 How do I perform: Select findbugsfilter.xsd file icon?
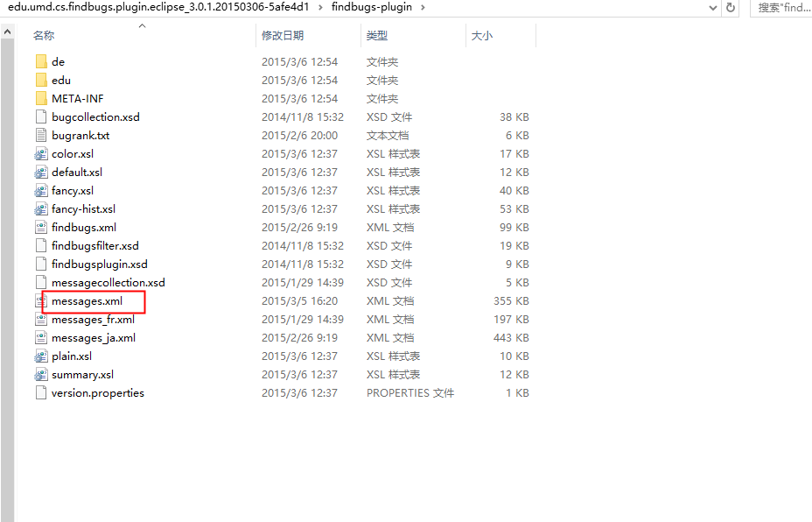(41, 246)
